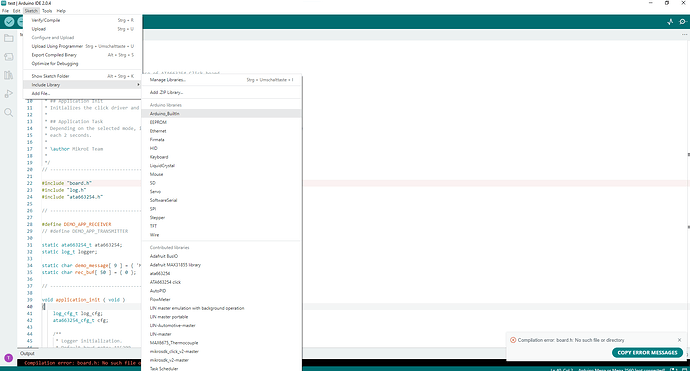Screen dimensions: 690x371
Task: Open the Debug sidebar icon
Action: tap(8, 94)
